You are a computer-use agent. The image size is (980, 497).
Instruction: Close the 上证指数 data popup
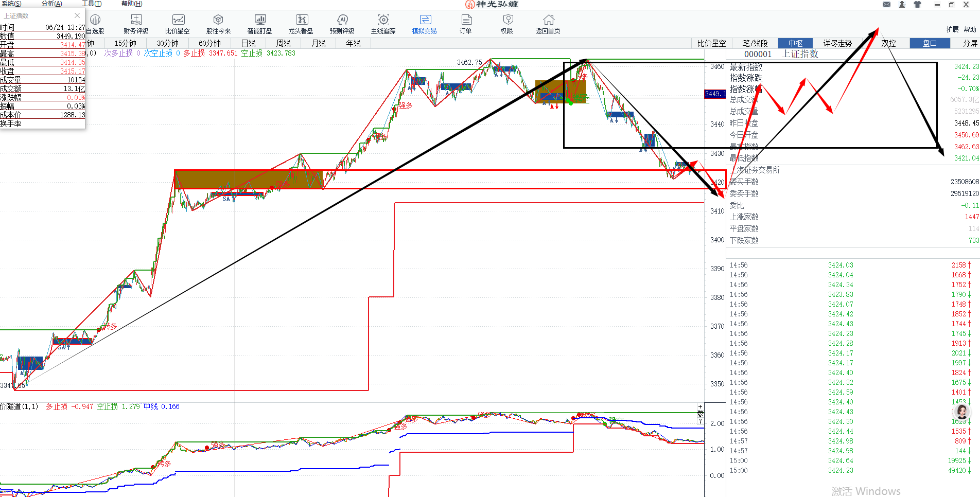[x=77, y=15]
